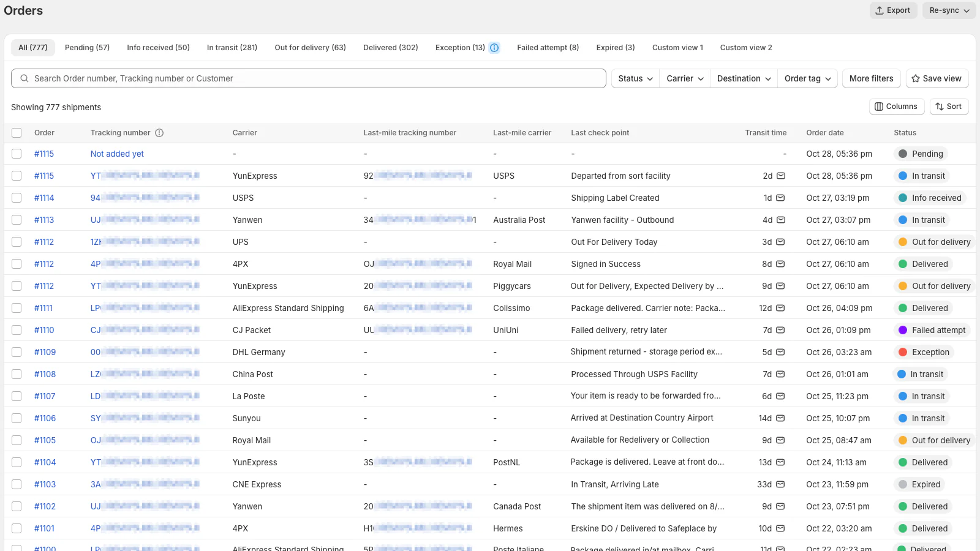Click transit icon in UPS 3d row
Screen dimensions: 980x551
click(x=780, y=242)
